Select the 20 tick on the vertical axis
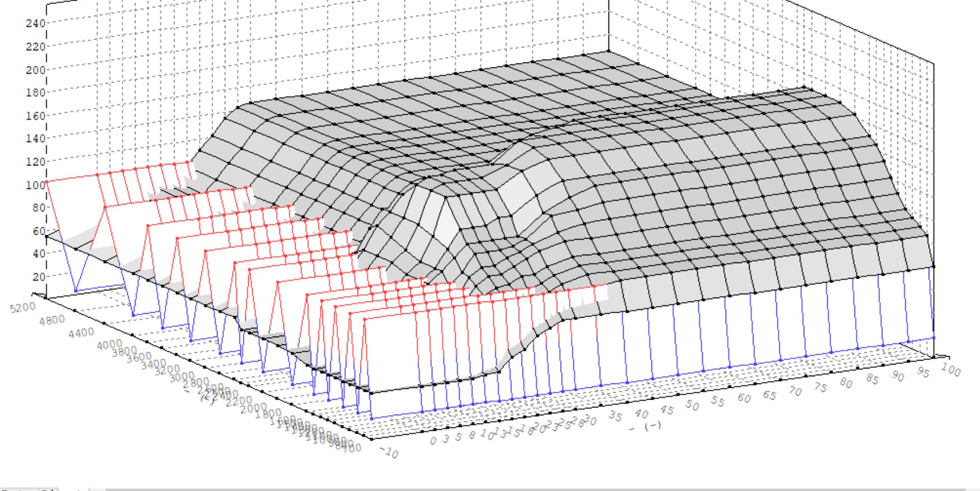This screenshot has width=980, height=491. point(38,276)
